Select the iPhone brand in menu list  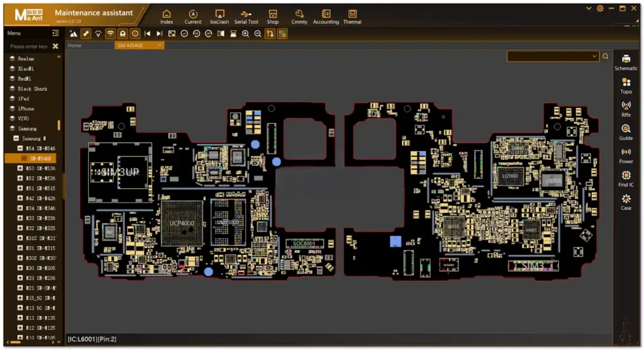pyautogui.click(x=26, y=109)
